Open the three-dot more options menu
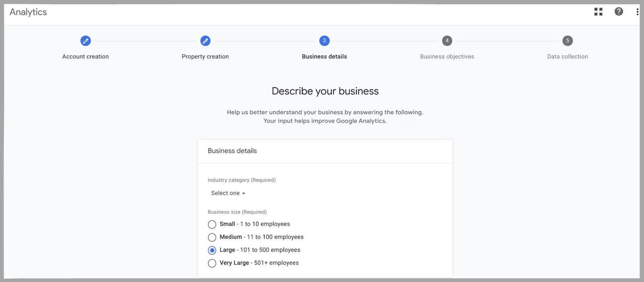This screenshot has width=644, height=282. 637,12
